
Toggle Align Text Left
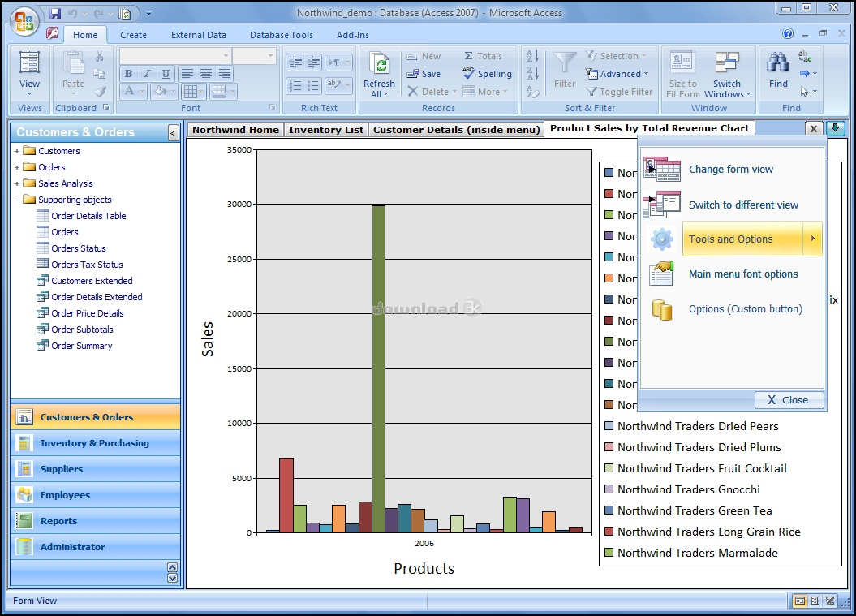click(187, 73)
